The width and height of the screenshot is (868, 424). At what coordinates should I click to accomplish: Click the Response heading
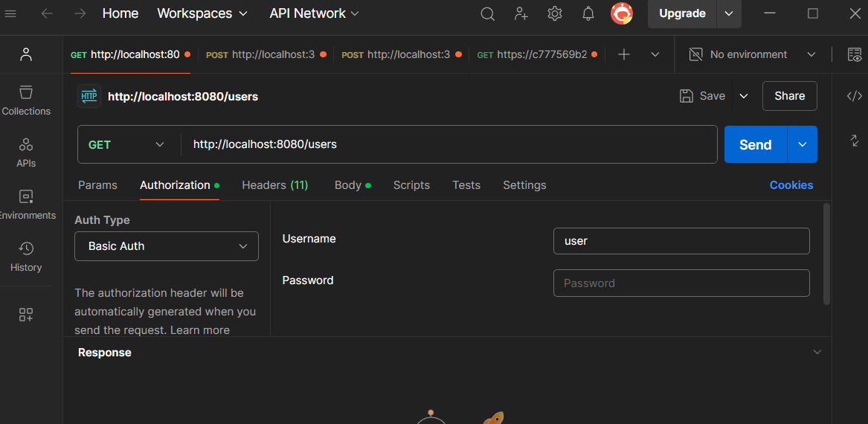tap(105, 353)
